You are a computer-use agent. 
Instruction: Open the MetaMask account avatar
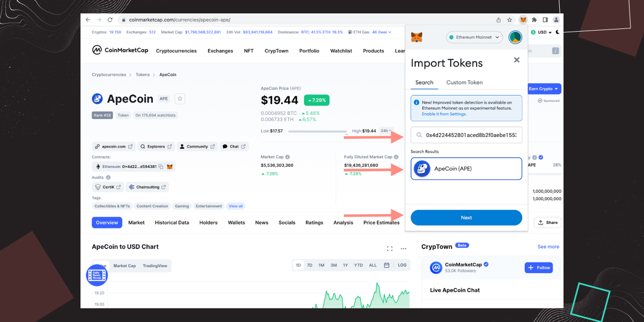[515, 37]
